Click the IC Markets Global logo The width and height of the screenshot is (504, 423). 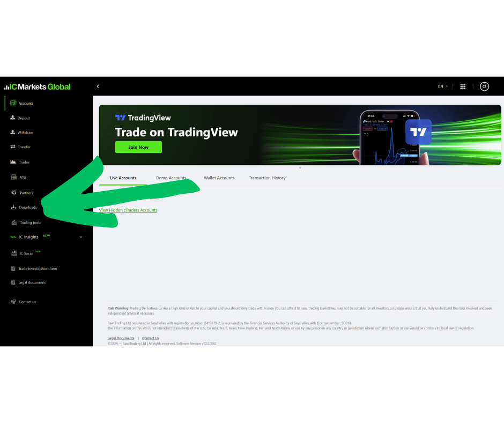38,86
